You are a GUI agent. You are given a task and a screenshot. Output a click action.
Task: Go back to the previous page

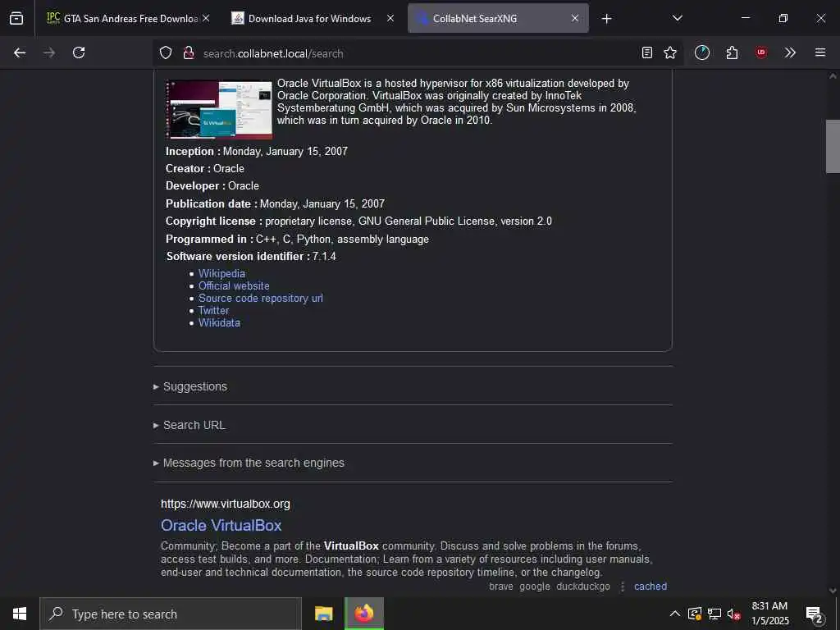click(x=20, y=52)
